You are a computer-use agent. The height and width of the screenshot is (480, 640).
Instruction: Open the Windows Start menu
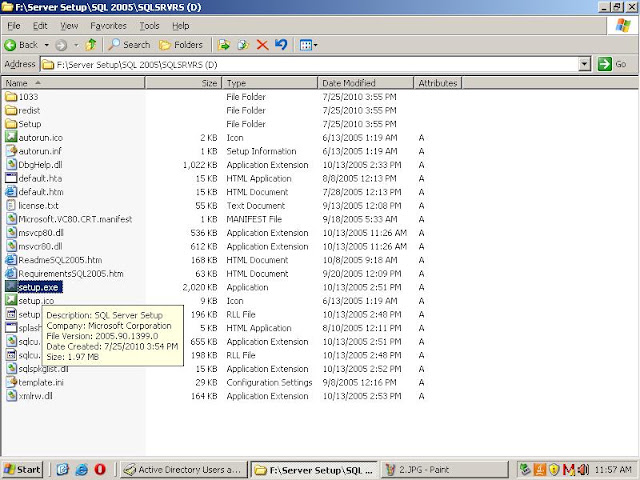click(22, 470)
